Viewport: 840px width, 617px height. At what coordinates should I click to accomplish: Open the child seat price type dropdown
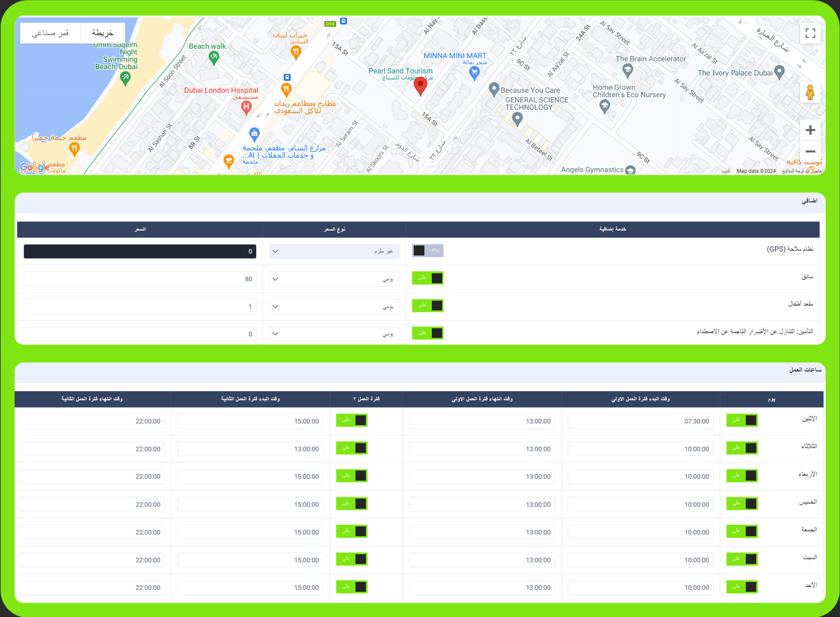(x=334, y=307)
